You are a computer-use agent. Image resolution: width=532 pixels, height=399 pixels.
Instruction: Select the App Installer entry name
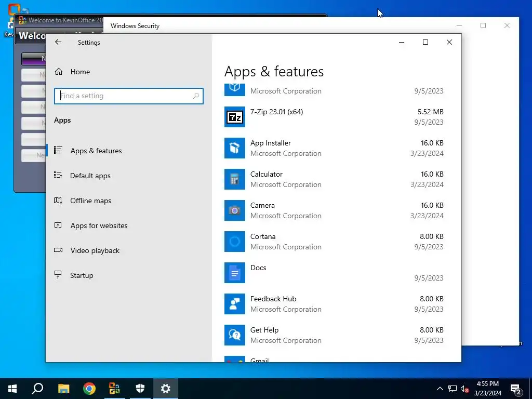270,143
